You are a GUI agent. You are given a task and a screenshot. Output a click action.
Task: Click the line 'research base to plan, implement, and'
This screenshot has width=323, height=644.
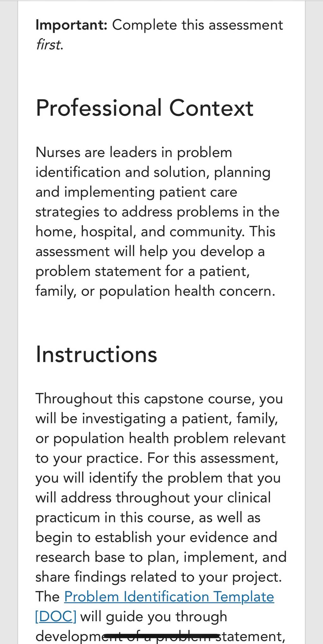[x=161, y=557]
